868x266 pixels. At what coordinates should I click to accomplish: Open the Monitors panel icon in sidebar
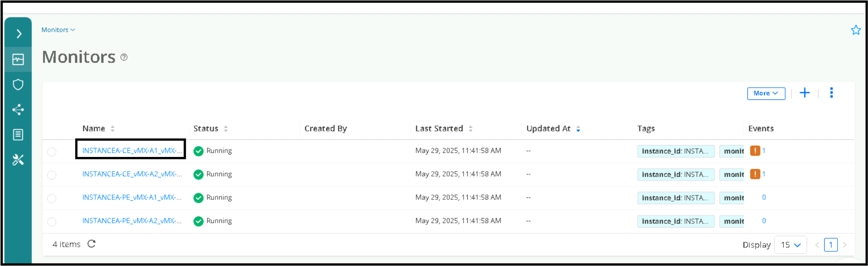(x=18, y=59)
